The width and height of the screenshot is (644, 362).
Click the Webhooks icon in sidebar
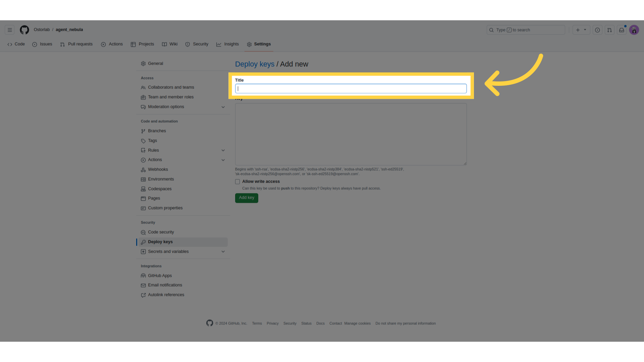pyautogui.click(x=143, y=170)
